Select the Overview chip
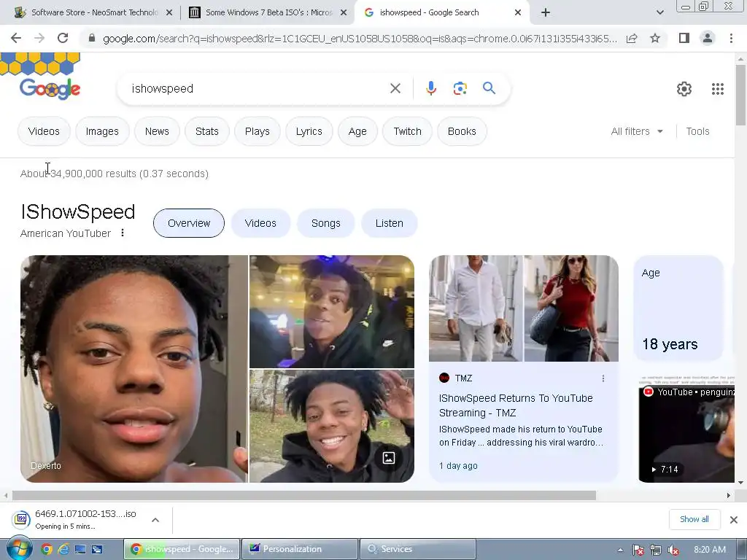Image resolution: width=747 pixels, height=560 pixels. tap(189, 223)
